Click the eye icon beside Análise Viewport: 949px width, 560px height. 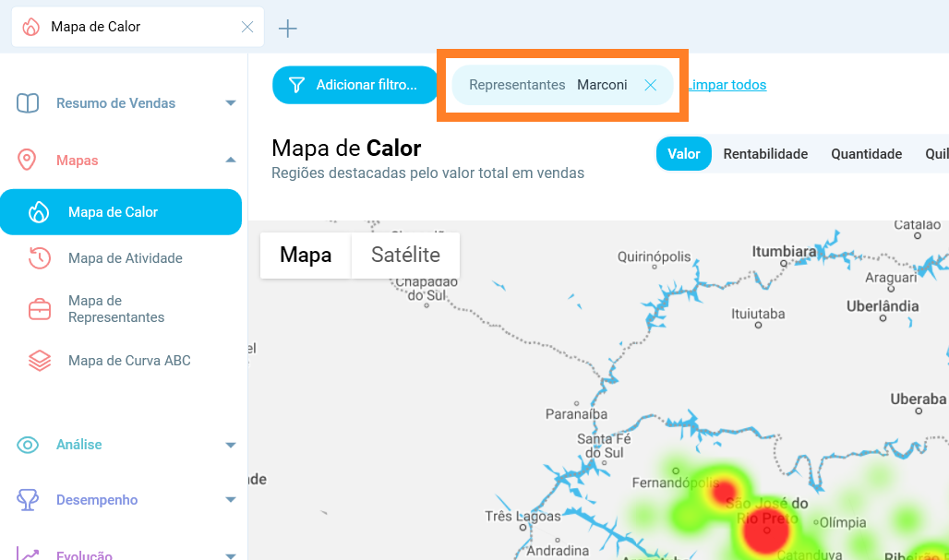coord(28,445)
